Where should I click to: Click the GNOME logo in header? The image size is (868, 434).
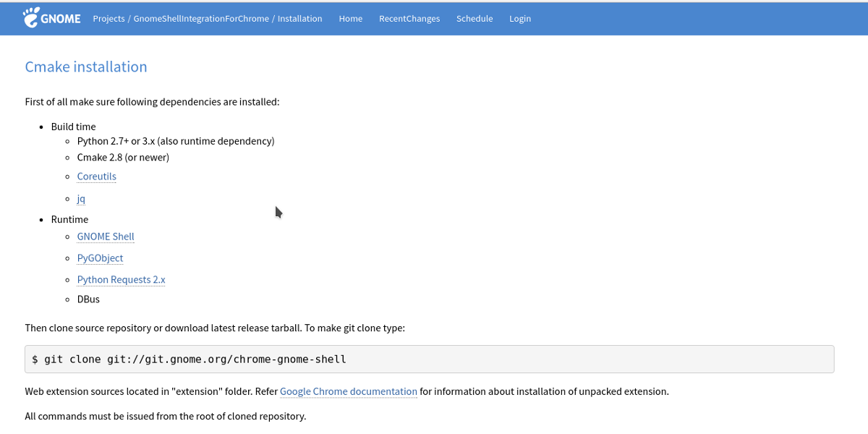[x=52, y=18]
